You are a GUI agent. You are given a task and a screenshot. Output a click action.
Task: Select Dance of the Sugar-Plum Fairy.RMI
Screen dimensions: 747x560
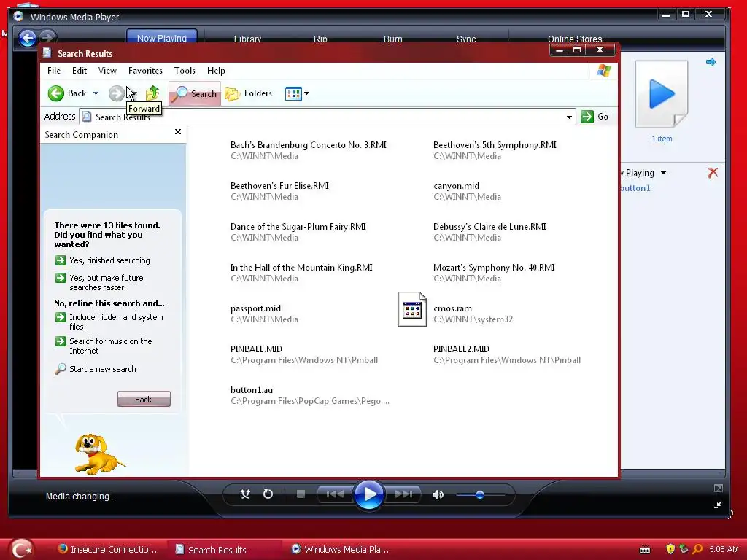tap(298, 227)
